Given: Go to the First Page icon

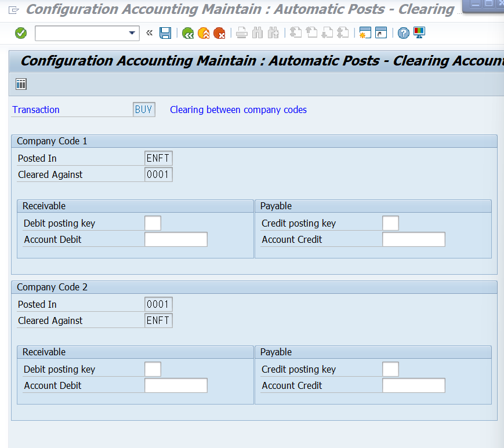Looking at the screenshot, I should (296, 33).
